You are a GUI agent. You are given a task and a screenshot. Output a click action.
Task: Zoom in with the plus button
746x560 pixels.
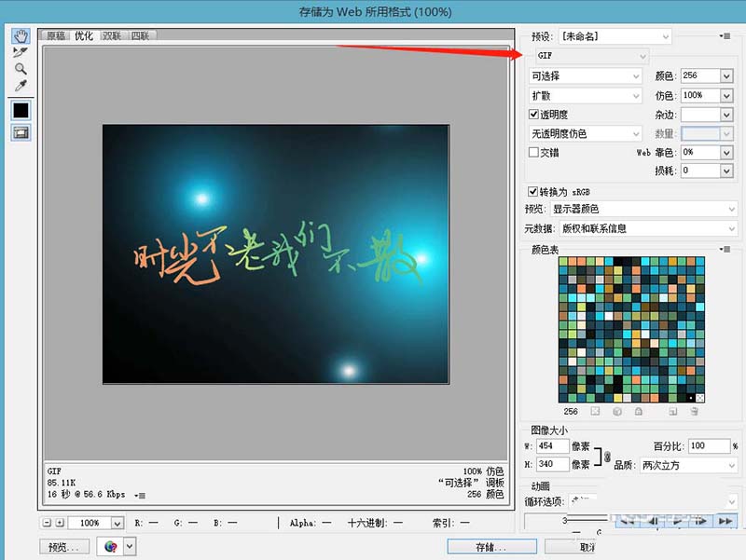pyautogui.click(x=60, y=523)
